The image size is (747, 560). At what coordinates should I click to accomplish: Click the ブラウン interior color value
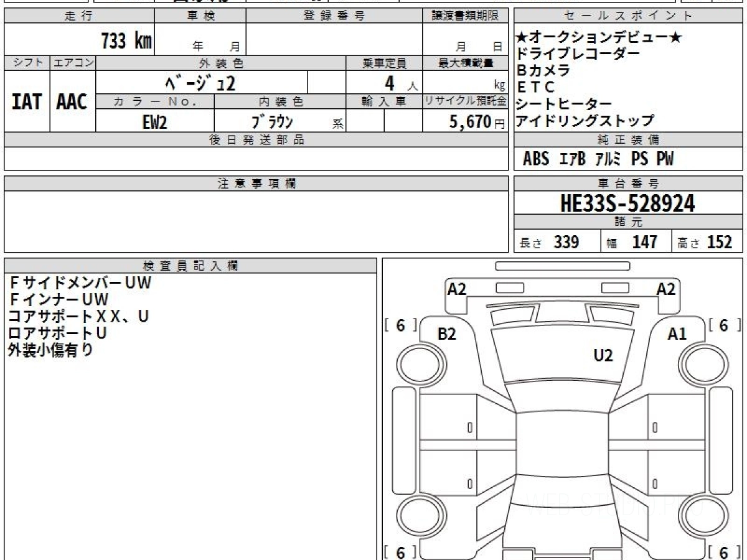tap(272, 121)
